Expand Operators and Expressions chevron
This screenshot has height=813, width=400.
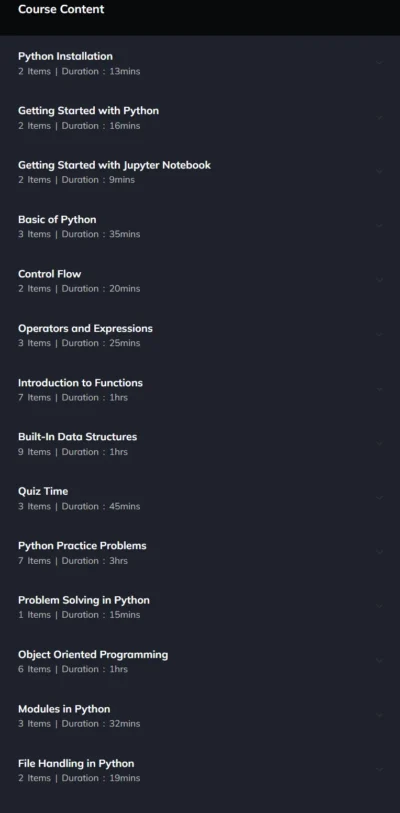[379, 334]
